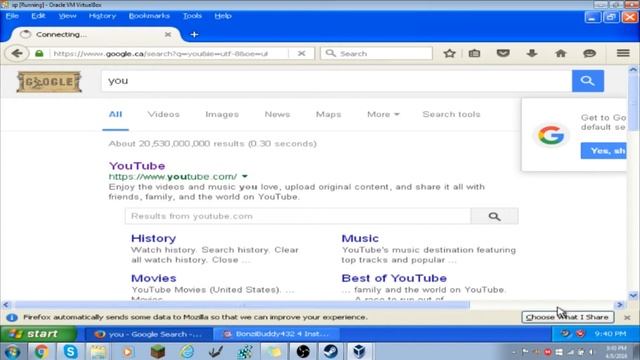The height and width of the screenshot is (360, 640).
Task: Click the vertical scrollbar down arrow
Action: [x=633, y=296]
